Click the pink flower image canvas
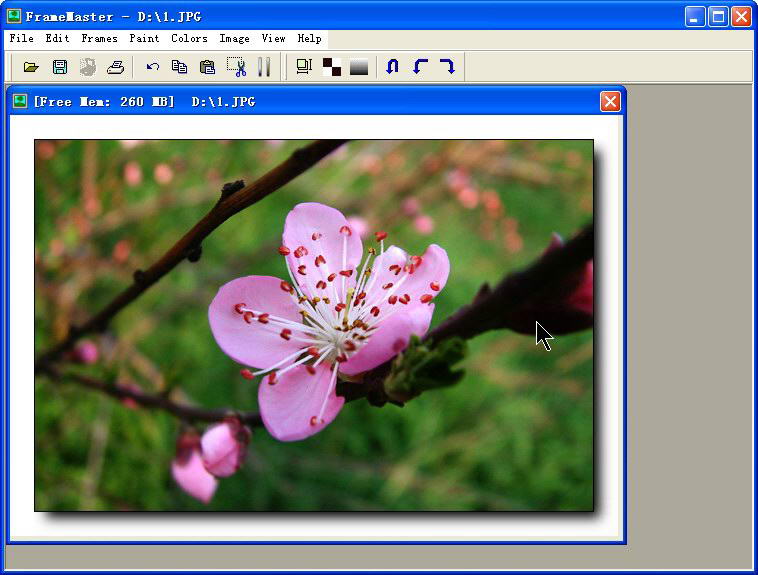This screenshot has width=758, height=575. (314, 325)
